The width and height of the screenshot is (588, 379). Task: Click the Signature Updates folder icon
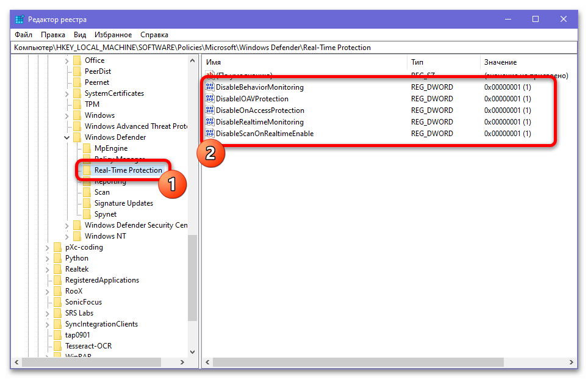pos(87,203)
